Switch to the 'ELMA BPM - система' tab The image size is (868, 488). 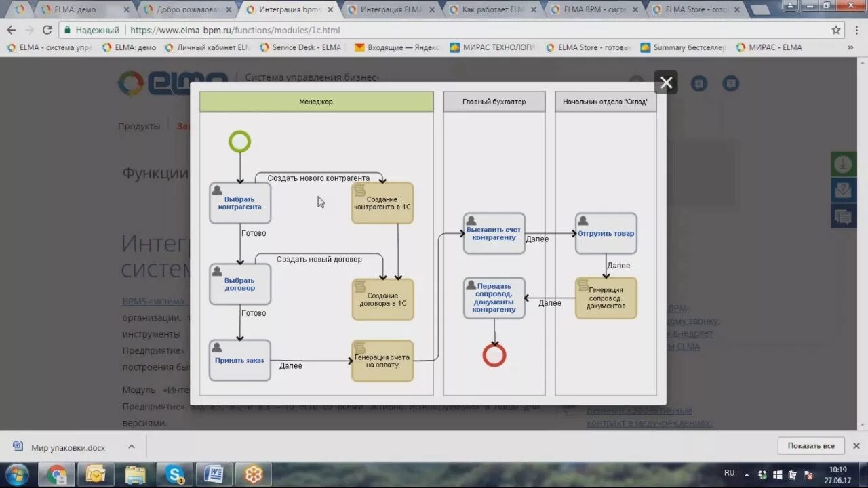tap(594, 9)
